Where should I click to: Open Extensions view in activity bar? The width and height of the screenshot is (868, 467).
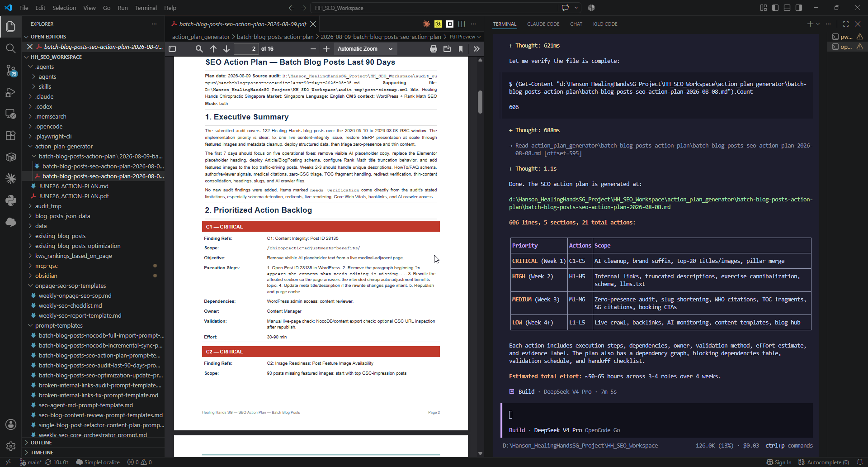tap(11, 135)
